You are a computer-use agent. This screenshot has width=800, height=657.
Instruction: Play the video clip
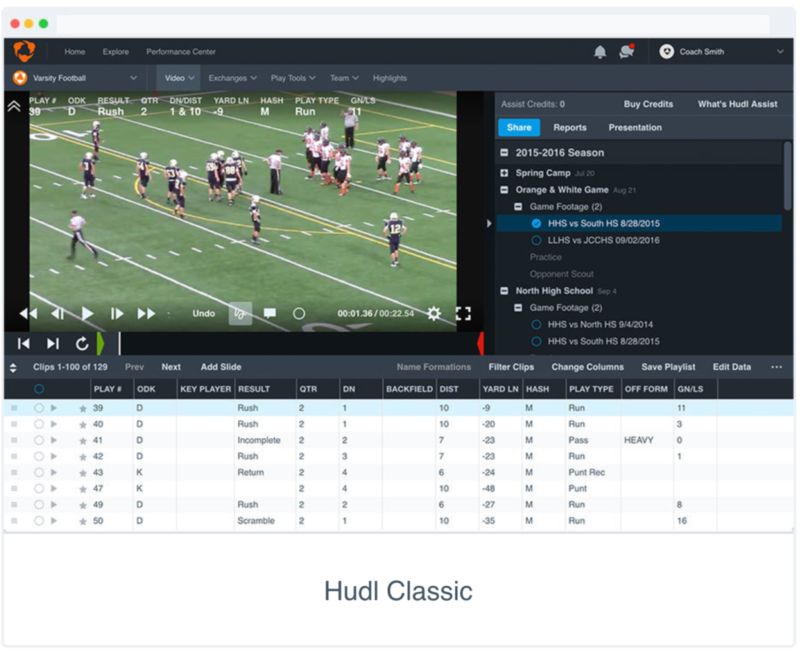[87, 313]
